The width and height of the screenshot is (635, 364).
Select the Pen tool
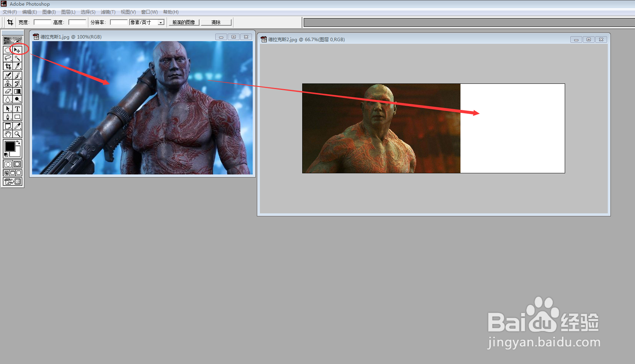pyautogui.click(x=8, y=117)
